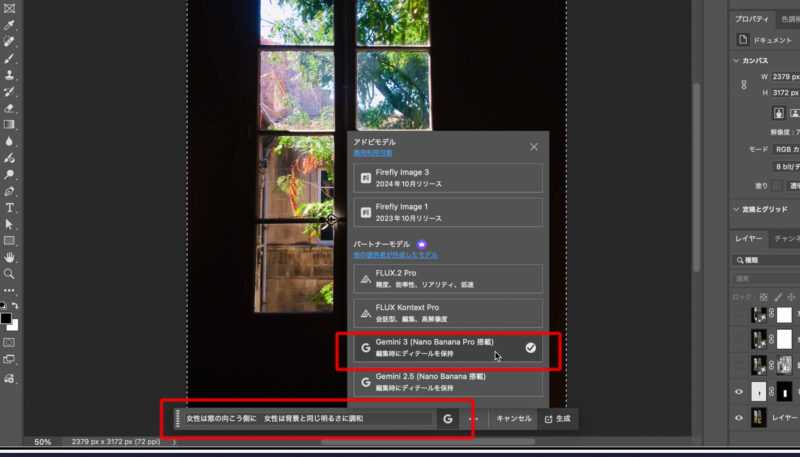The height and width of the screenshot is (457, 800).
Task: Select the Eyedropper tool
Action: tap(10, 43)
